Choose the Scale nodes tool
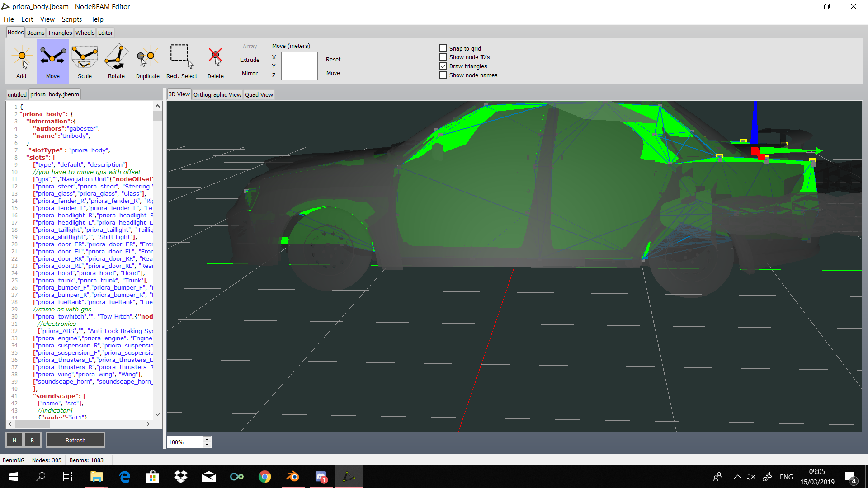The image size is (868, 488). click(x=85, y=61)
